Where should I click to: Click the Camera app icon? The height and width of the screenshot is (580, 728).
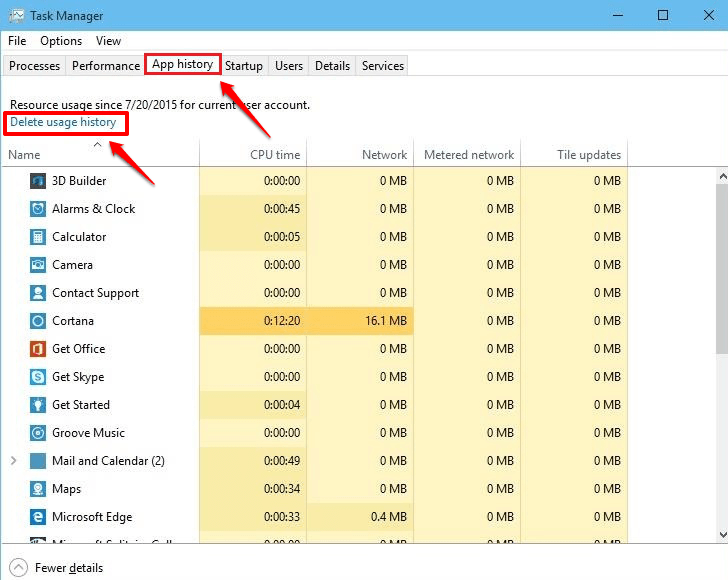point(38,265)
